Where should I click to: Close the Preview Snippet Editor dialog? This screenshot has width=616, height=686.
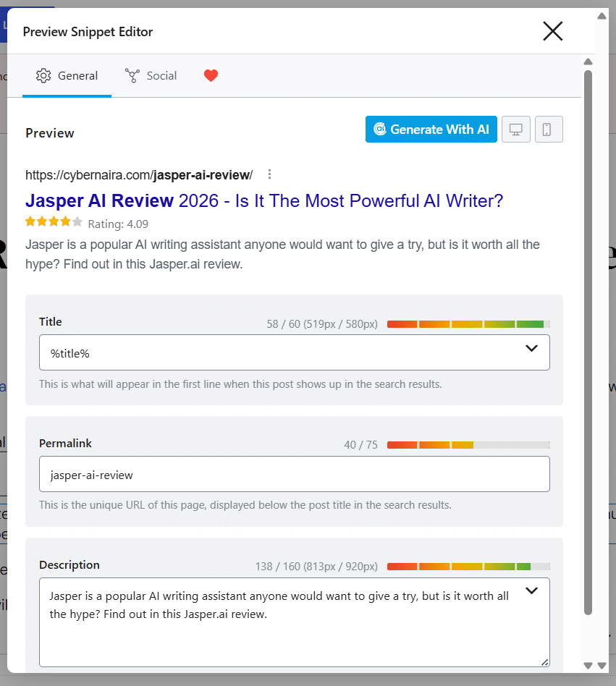click(x=552, y=32)
